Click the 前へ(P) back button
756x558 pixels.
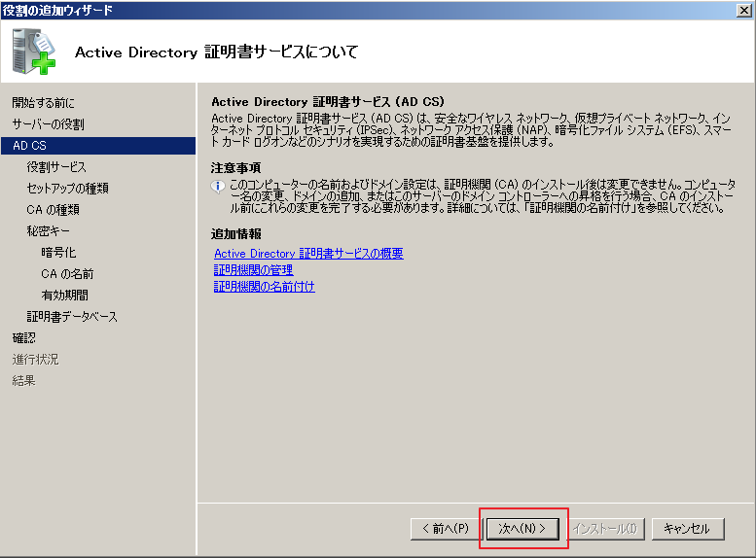click(x=446, y=529)
